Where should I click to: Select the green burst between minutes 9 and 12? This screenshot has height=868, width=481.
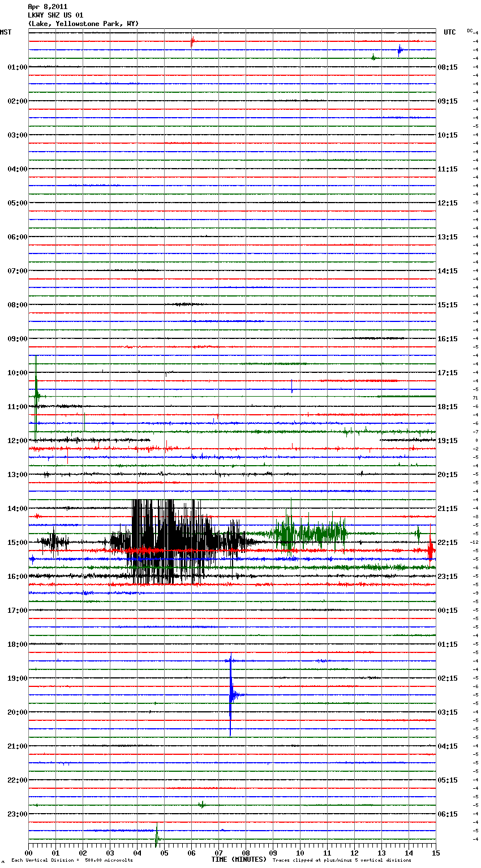click(x=308, y=533)
